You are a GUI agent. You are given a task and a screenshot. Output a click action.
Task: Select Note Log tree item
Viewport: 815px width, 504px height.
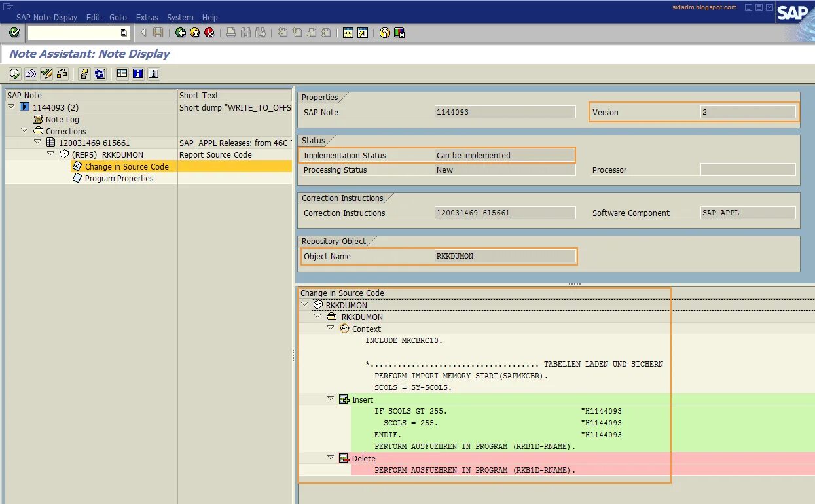[62, 119]
